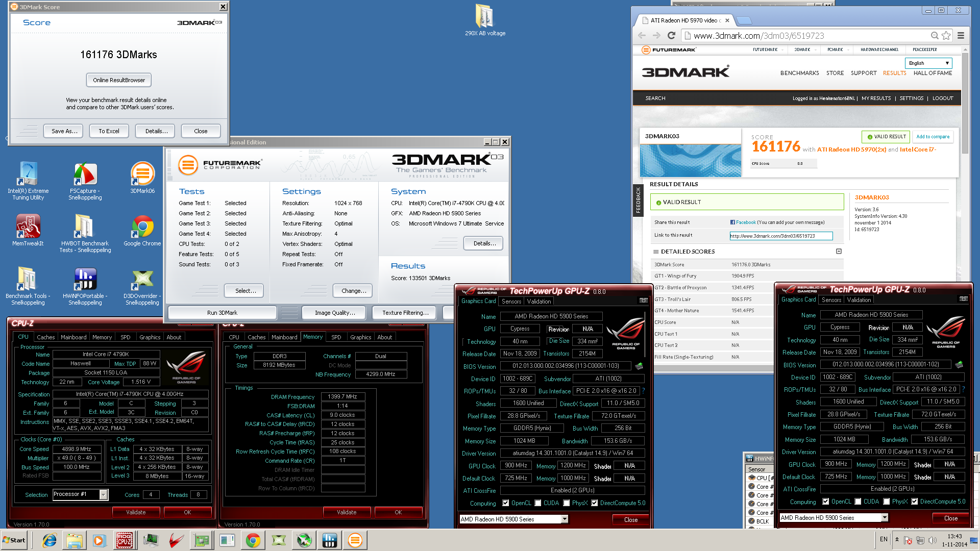Switch to ROG CPU-Z in the taskbar
Screen dimensions: 980x551
(125, 540)
